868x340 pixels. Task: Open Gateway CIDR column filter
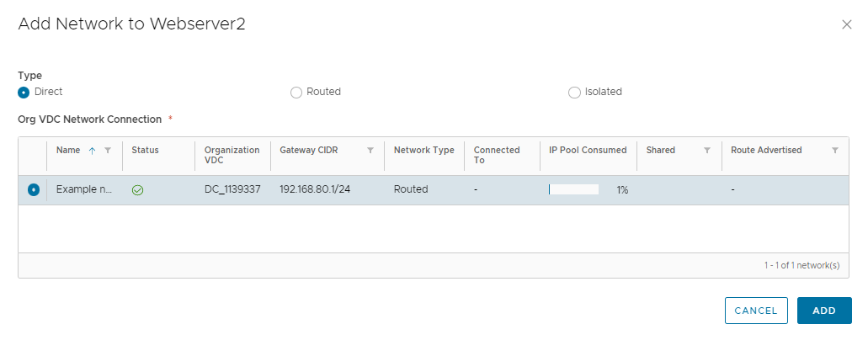(x=370, y=150)
